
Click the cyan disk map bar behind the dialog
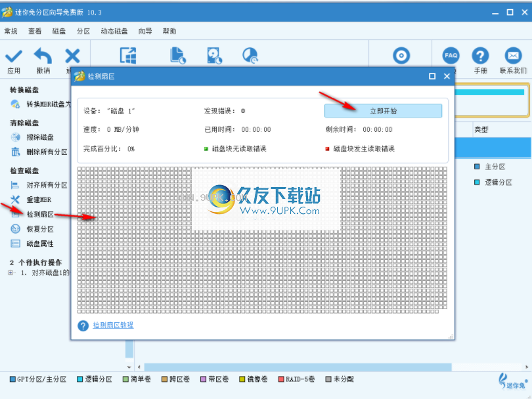click(x=489, y=93)
